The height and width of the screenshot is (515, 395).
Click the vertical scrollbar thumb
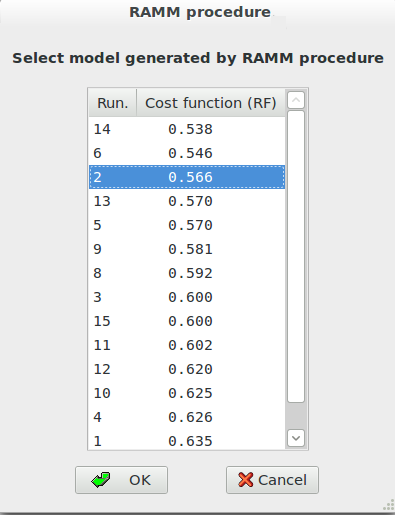tap(296, 257)
